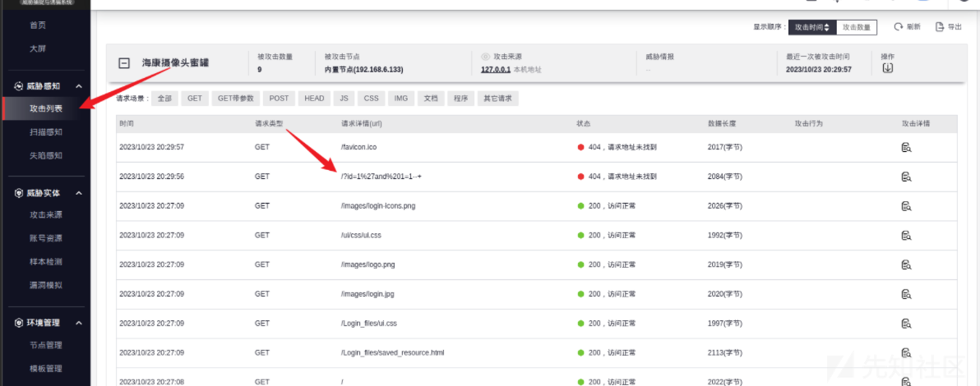The width and height of the screenshot is (980, 386).
Task: Click the eye icon beside 攻击来源
Action: click(x=486, y=56)
